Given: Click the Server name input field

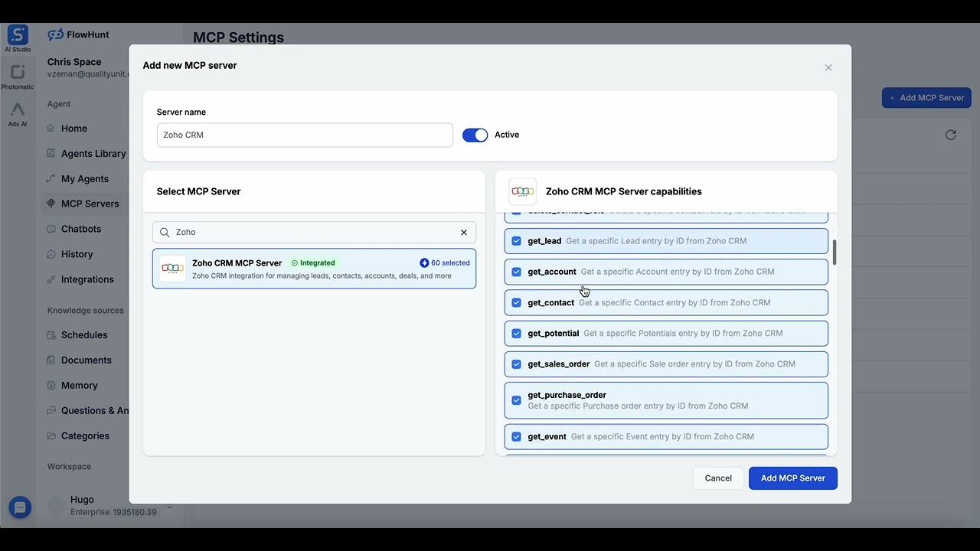Looking at the screenshot, I should [x=305, y=135].
